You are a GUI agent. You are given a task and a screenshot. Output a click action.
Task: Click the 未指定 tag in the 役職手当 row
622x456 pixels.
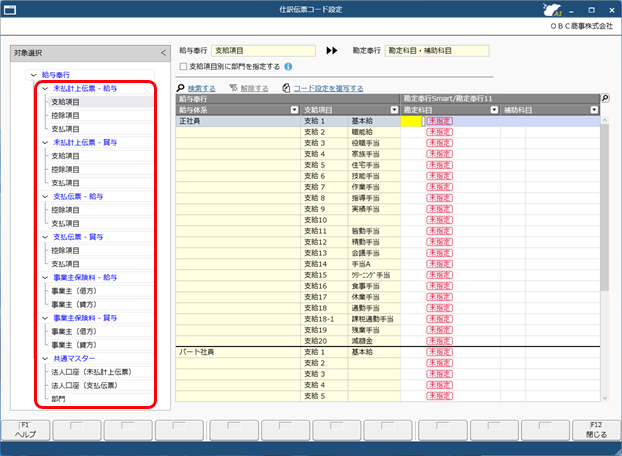point(440,143)
